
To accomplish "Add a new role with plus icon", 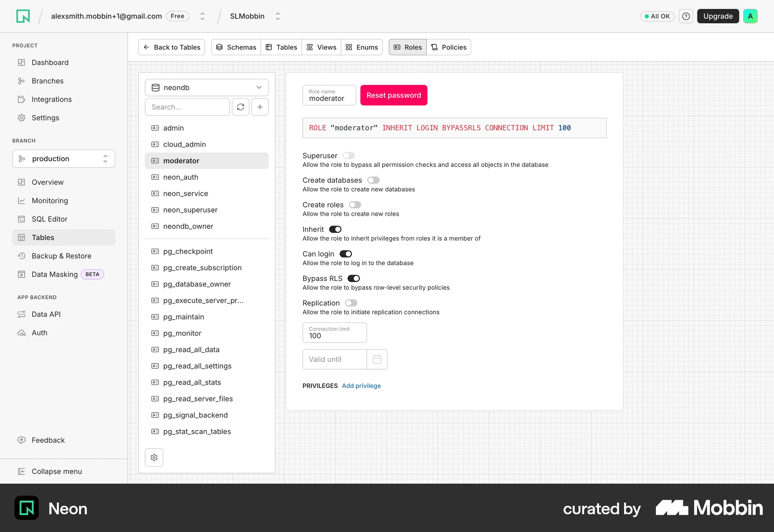I will pyautogui.click(x=260, y=107).
